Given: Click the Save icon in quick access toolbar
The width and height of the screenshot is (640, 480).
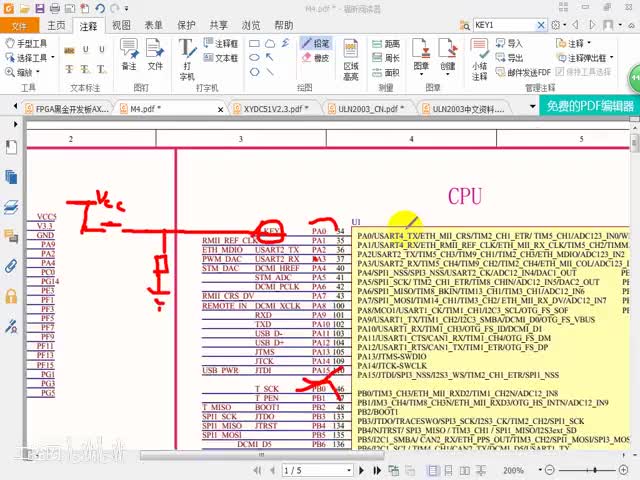Looking at the screenshot, I should coord(40,8).
